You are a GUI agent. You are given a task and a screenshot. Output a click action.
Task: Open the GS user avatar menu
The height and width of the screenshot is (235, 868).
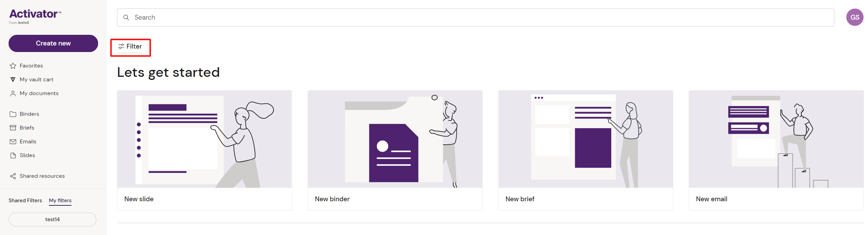click(855, 18)
